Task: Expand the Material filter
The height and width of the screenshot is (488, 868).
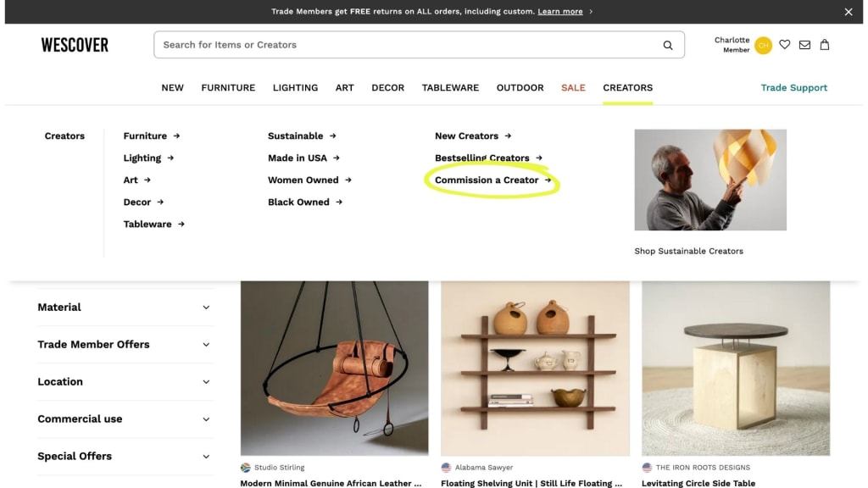Action: [x=125, y=307]
